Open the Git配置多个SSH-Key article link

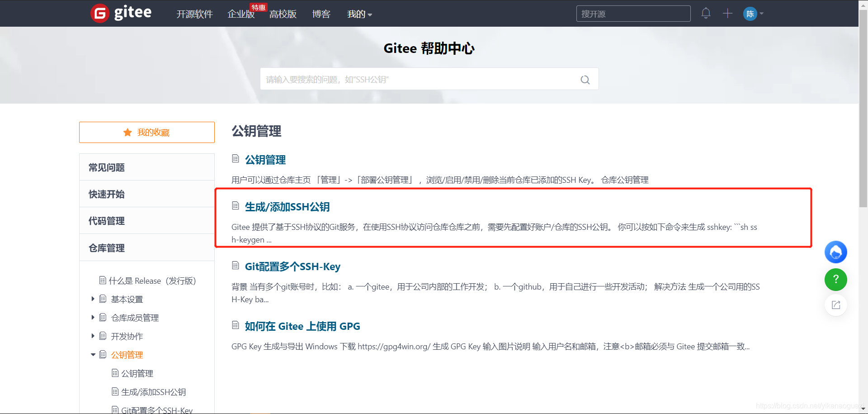tap(292, 266)
